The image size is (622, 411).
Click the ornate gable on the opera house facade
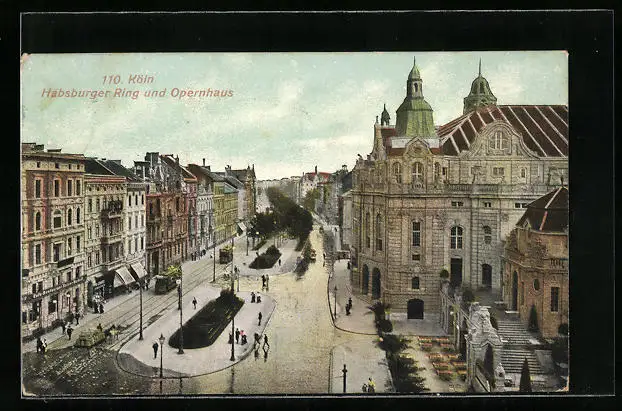[497, 142]
